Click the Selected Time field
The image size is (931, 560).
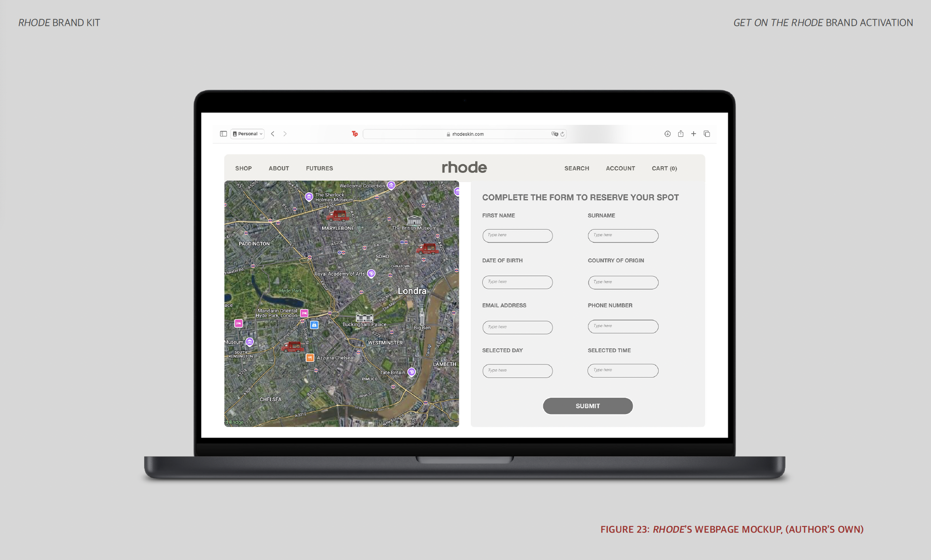pos(623,370)
